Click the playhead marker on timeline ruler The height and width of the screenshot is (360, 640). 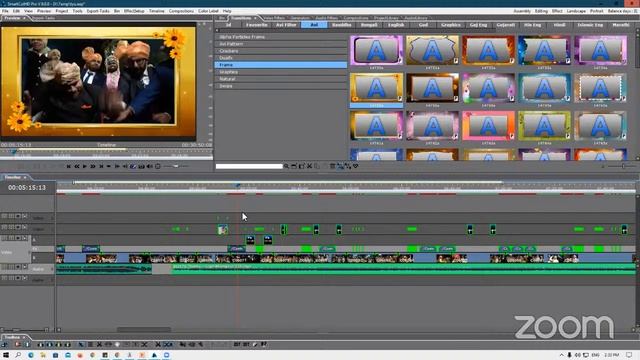coord(238,186)
